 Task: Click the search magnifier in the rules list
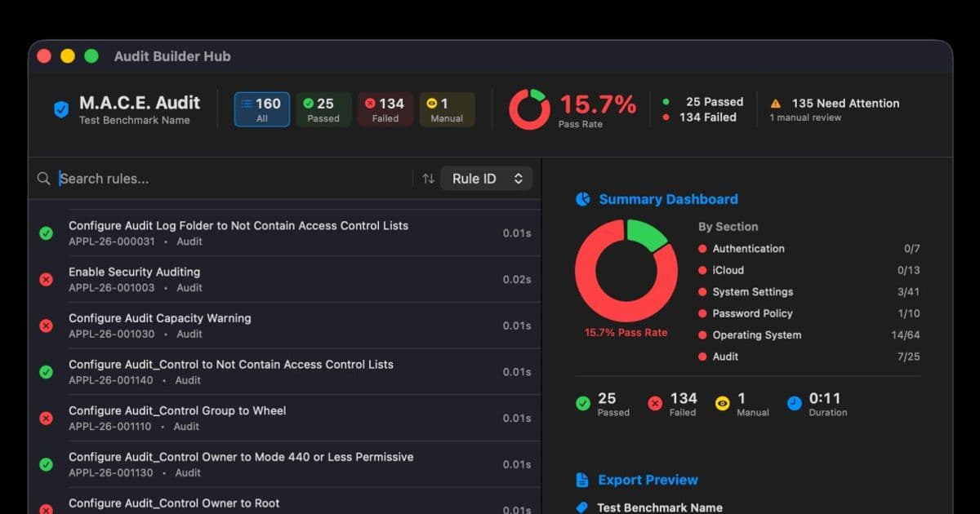43,178
